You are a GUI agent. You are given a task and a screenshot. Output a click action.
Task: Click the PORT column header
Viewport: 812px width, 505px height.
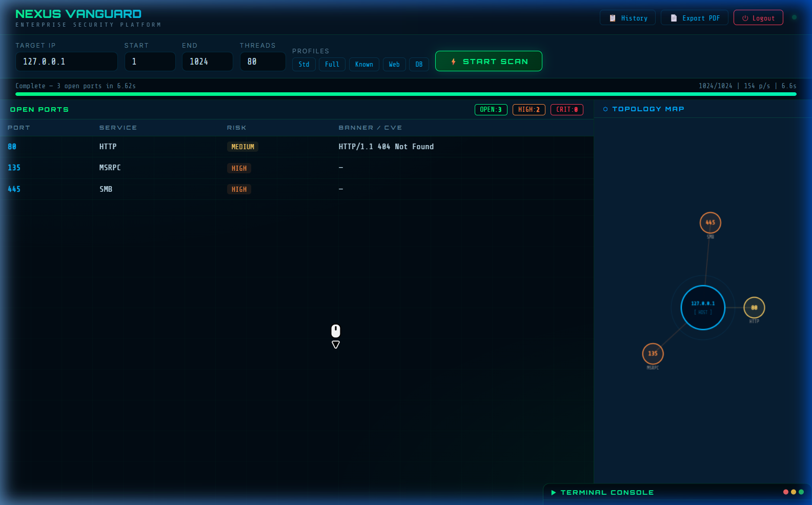(19, 128)
